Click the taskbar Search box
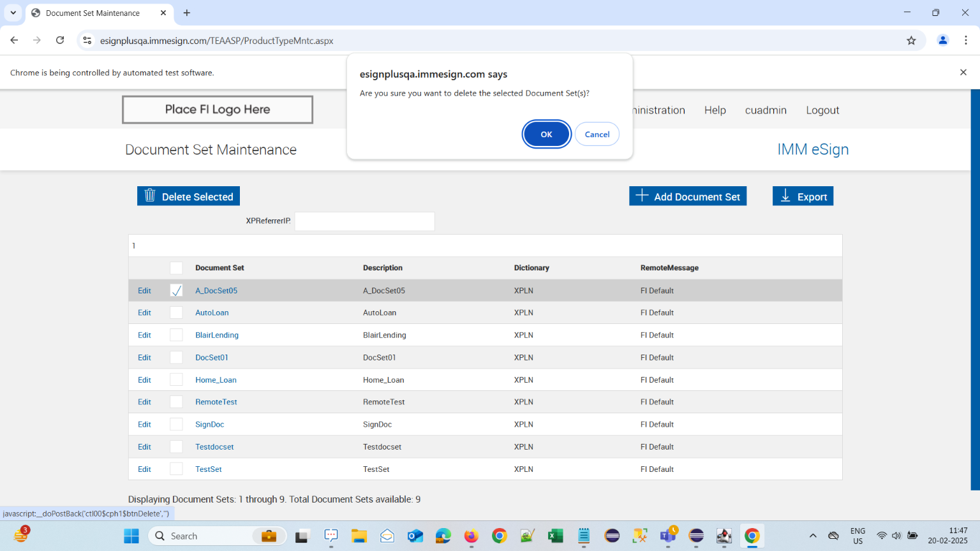The image size is (980, 551). pos(218,536)
